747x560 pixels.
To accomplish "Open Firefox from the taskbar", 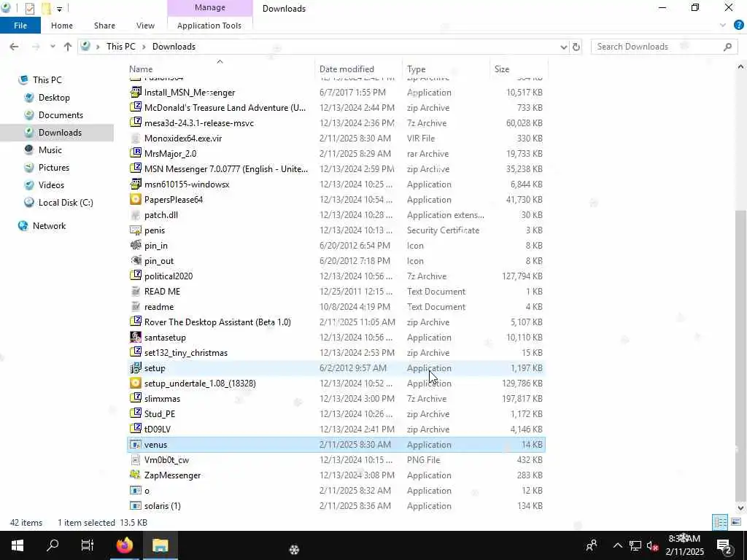I will click(x=124, y=545).
